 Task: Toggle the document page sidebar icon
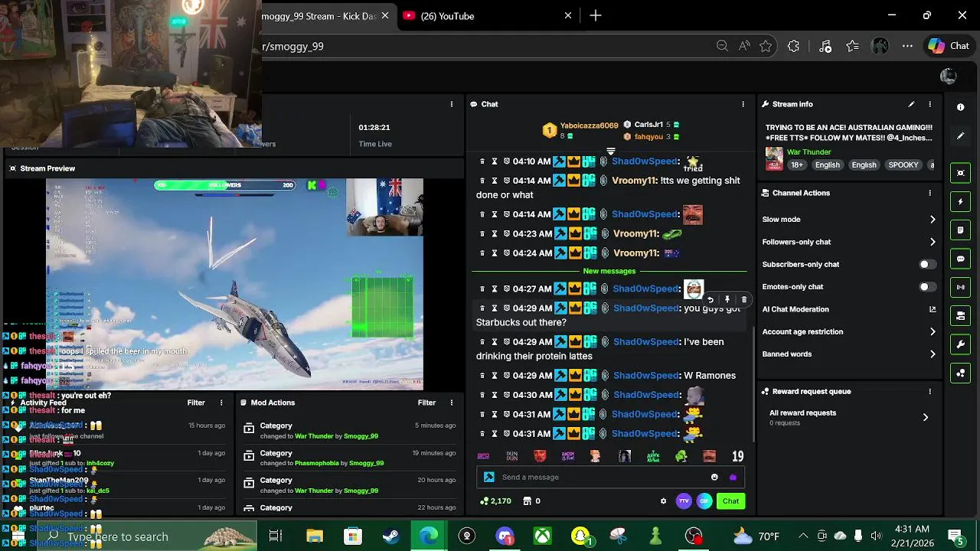click(961, 230)
